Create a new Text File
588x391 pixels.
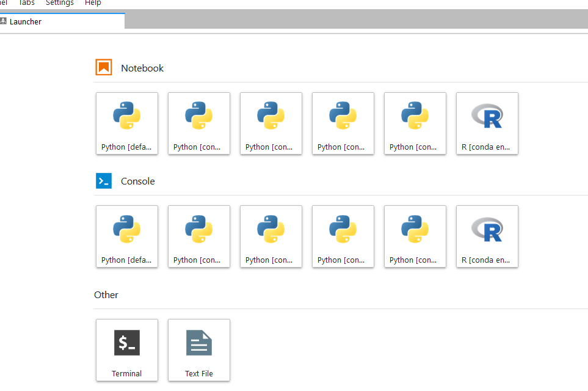199,350
